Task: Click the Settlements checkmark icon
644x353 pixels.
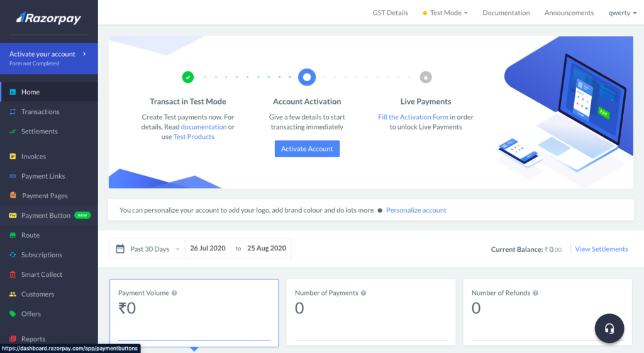Action: [x=13, y=132]
